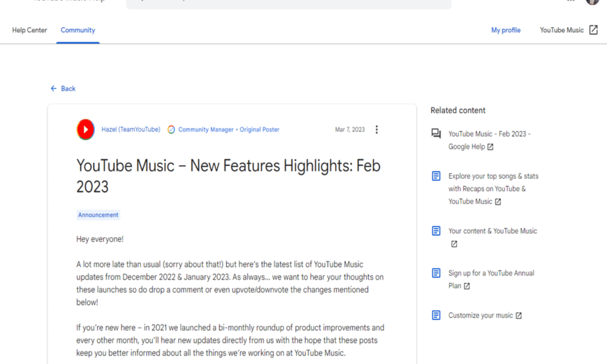Click the conversation icon beside YouTube Music - Feb 2023

tap(437, 134)
